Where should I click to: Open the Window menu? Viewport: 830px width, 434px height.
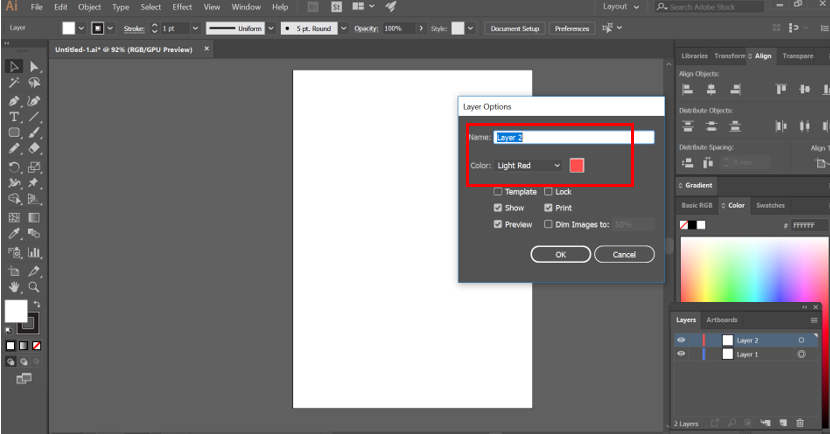click(x=246, y=7)
